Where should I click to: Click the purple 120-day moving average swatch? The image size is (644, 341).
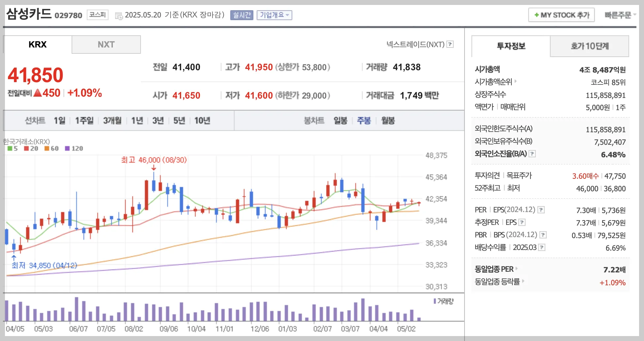(x=67, y=148)
